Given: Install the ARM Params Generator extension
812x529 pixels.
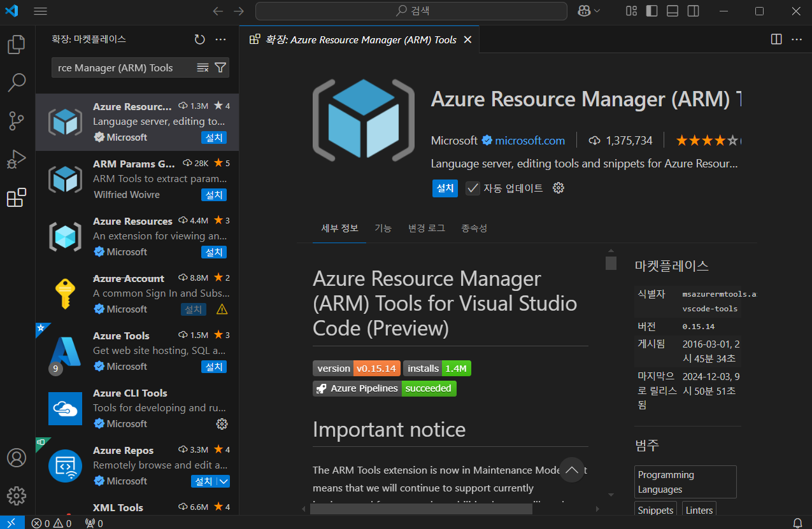Looking at the screenshot, I should (x=214, y=195).
